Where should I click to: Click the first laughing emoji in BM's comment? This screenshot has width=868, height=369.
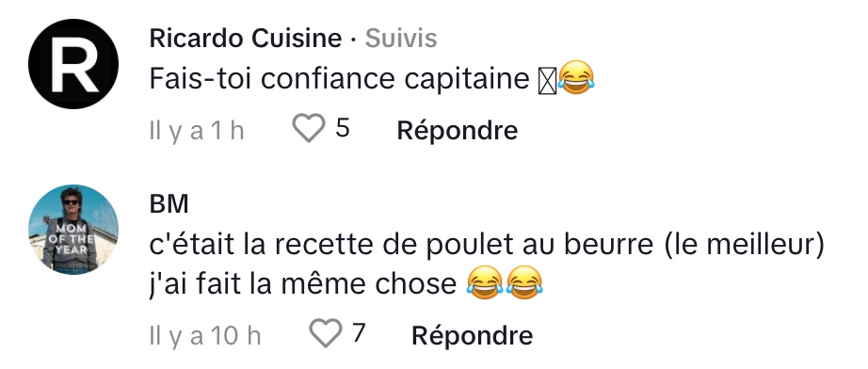485,282
